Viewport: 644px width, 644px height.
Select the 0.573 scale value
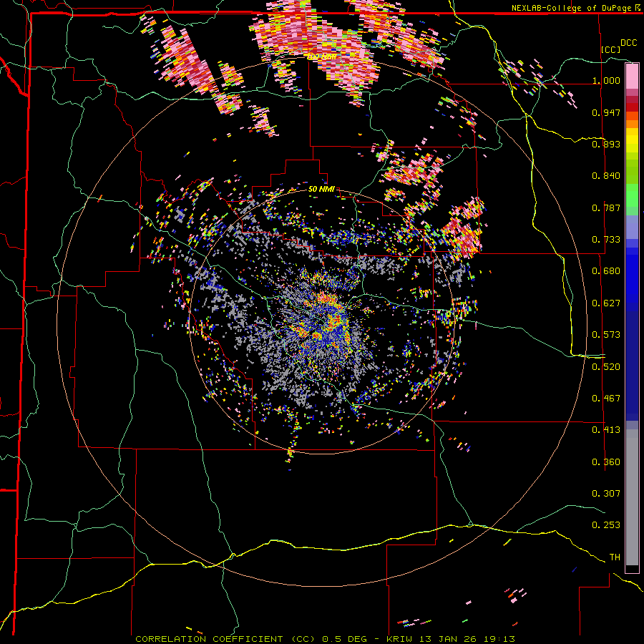(x=606, y=335)
